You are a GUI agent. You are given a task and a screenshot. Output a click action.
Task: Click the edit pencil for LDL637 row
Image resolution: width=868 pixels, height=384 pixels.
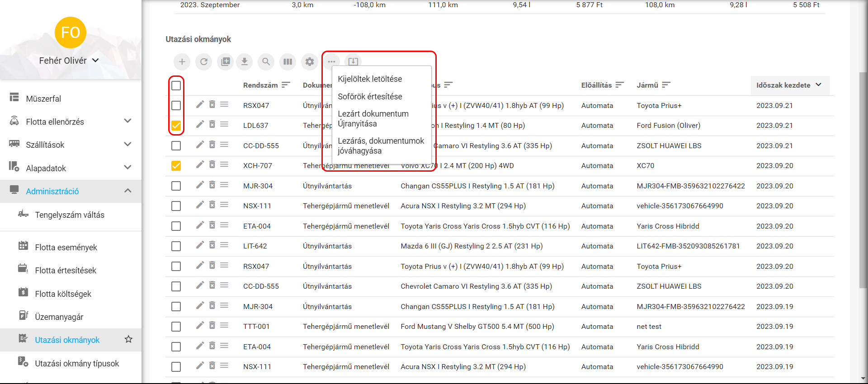pyautogui.click(x=200, y=124)
